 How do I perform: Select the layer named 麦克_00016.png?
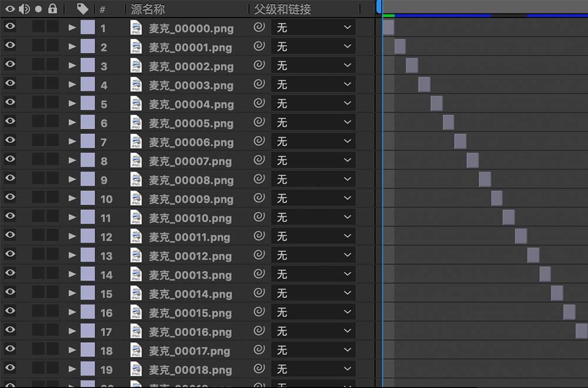(x=190, y=332)
